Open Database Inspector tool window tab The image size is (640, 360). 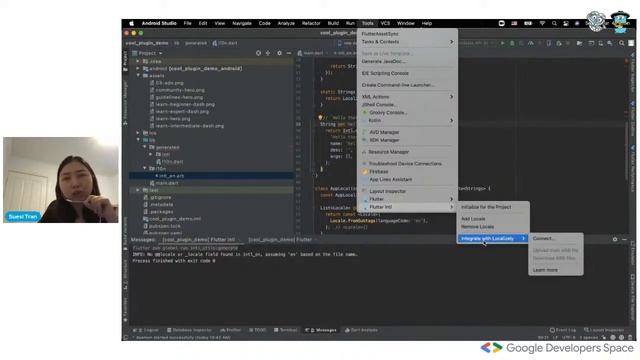tap(189, 330)
